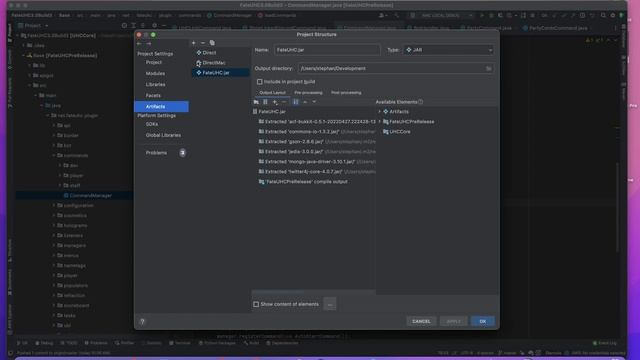640x360 pixels.
Task: Open the artifact Type dropdown
Action: coord(448,50)
